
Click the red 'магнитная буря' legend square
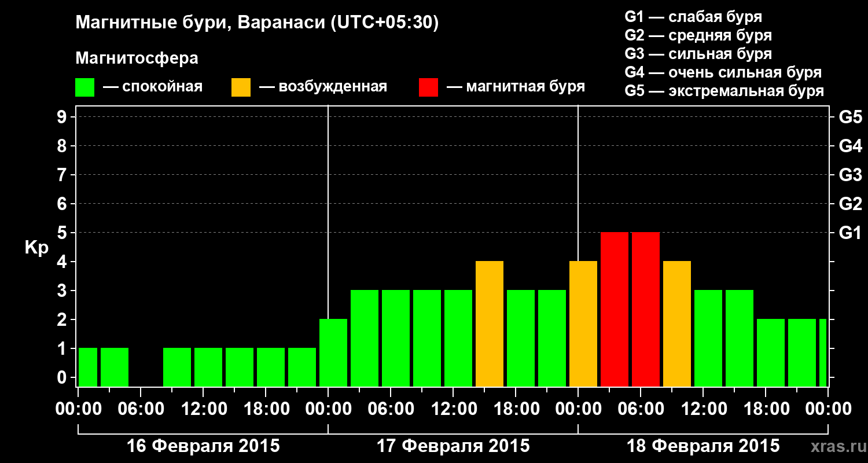click(428, 87)
